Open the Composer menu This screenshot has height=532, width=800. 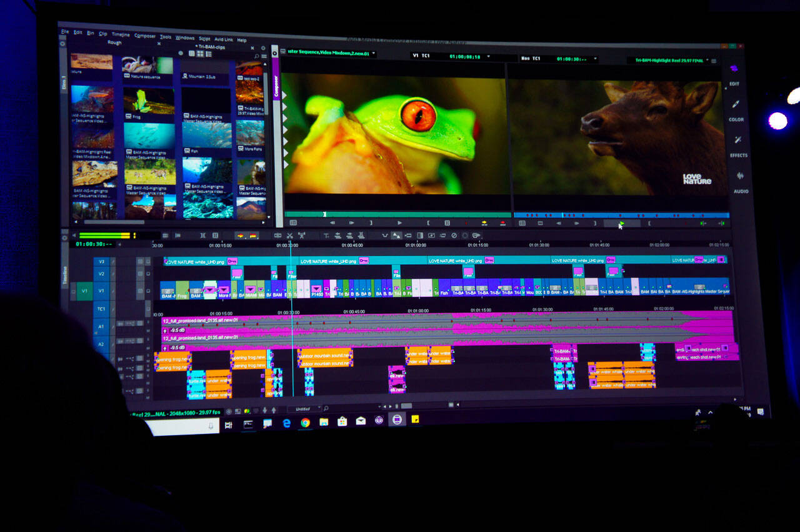coord(145,36)
